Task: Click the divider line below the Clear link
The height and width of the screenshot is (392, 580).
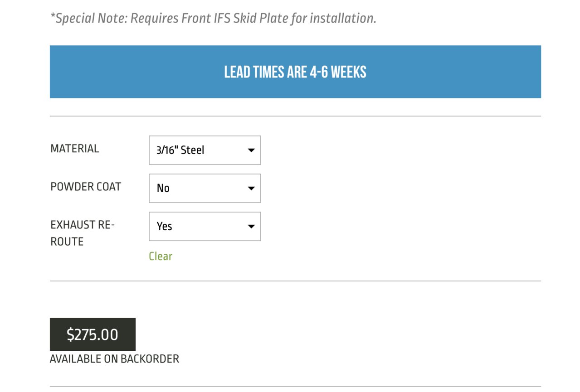Action: [295, 281]
